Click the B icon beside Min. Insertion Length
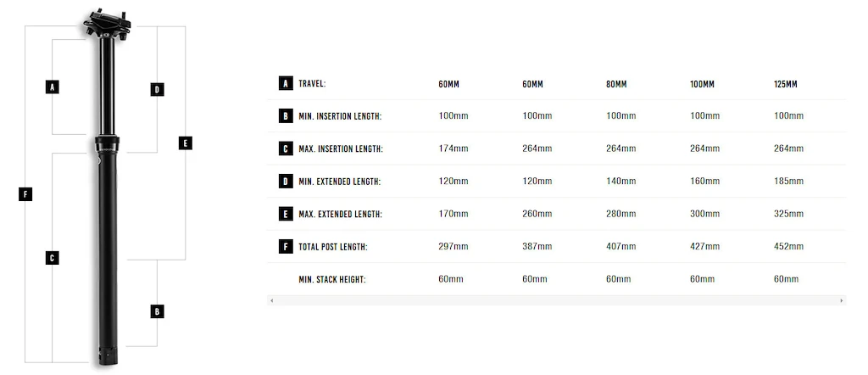868x375 pixels. pyautogui.click(x=286, y=115)
